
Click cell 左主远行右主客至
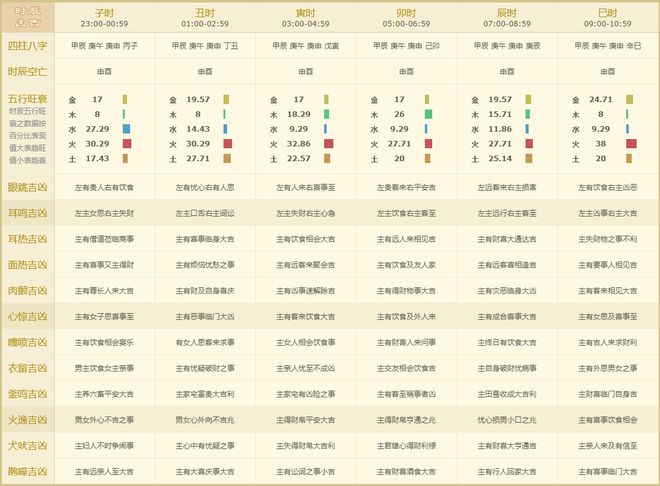click(x=507, y=213)
